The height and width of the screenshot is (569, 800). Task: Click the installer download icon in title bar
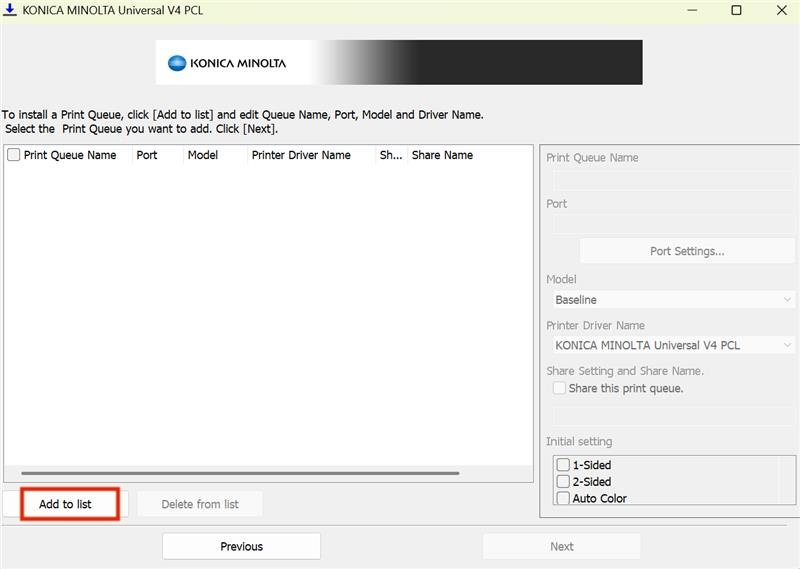9,10
